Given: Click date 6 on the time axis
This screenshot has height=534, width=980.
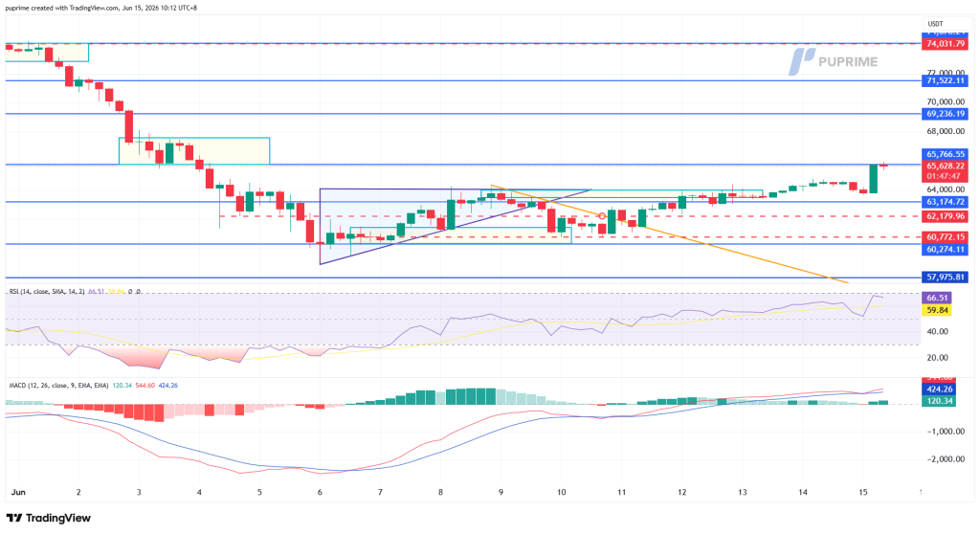Looking at the screenshot, I should pyautogui.click(x=320, y=492).
